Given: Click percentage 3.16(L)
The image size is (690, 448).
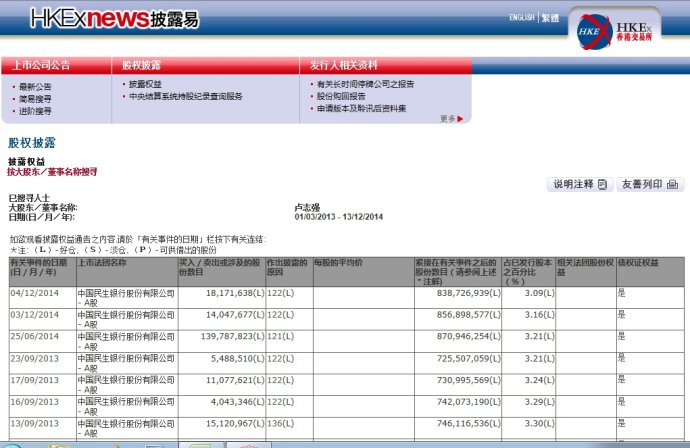Looking at the screenshot, I should (x=540, y=315).
